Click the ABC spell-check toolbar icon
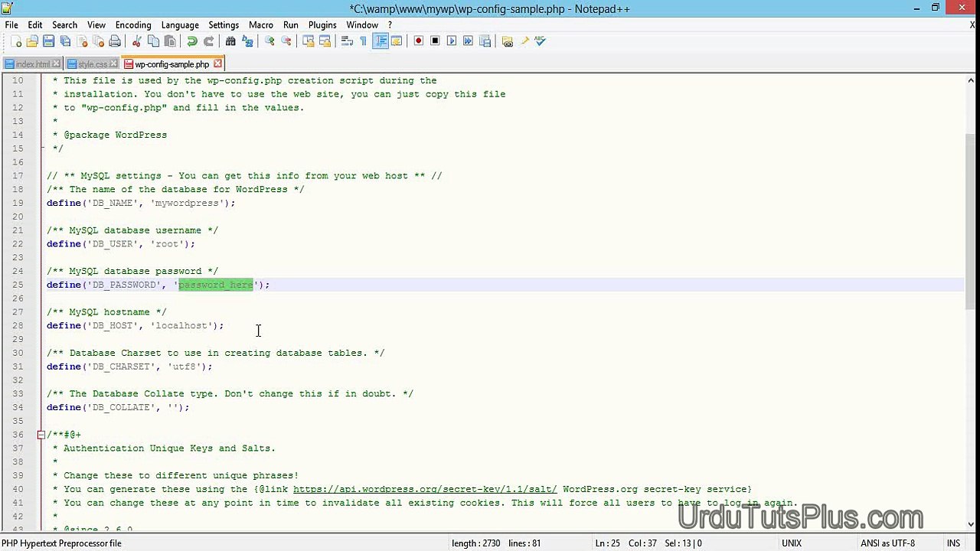 (x=540, y=41)
